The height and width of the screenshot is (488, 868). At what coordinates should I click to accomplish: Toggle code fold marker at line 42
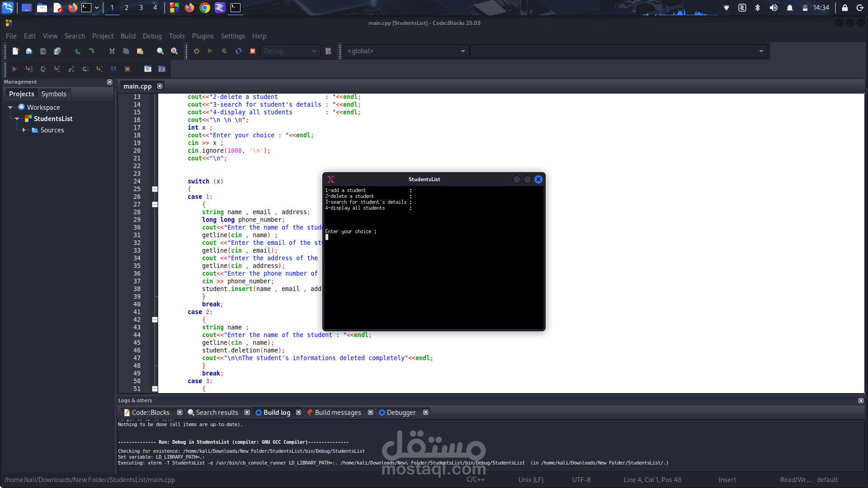155,319
